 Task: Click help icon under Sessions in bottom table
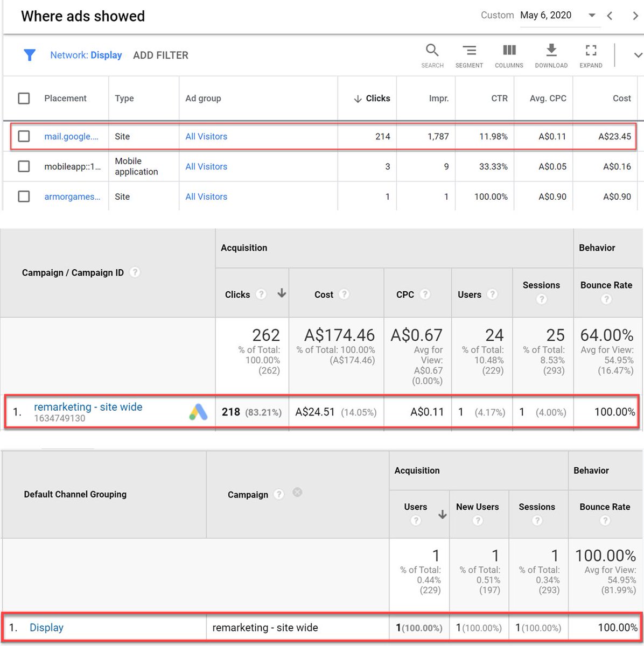[537, 520]
